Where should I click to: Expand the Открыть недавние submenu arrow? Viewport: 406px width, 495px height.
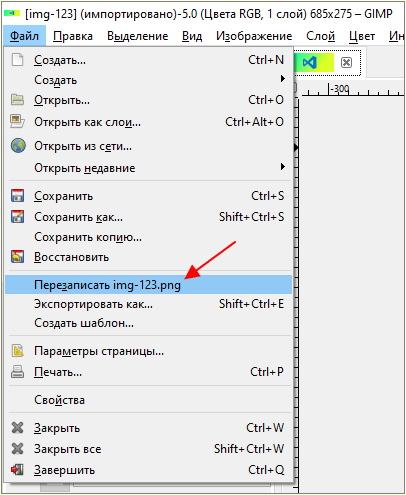pyautogui.click(x=283, y=166)
